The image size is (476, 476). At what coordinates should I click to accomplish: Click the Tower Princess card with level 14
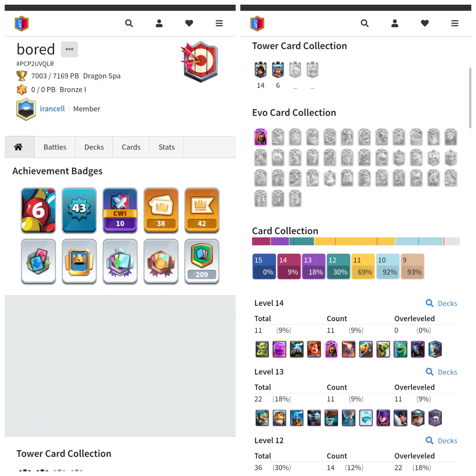click(x=261, y=70)
